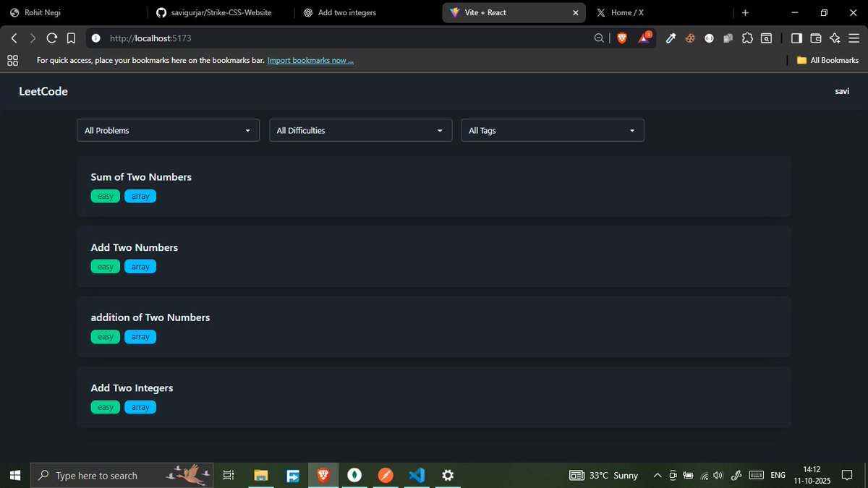Click the Import bookmarks now link
Screen dimensions: 868x488
click(310, 60)
